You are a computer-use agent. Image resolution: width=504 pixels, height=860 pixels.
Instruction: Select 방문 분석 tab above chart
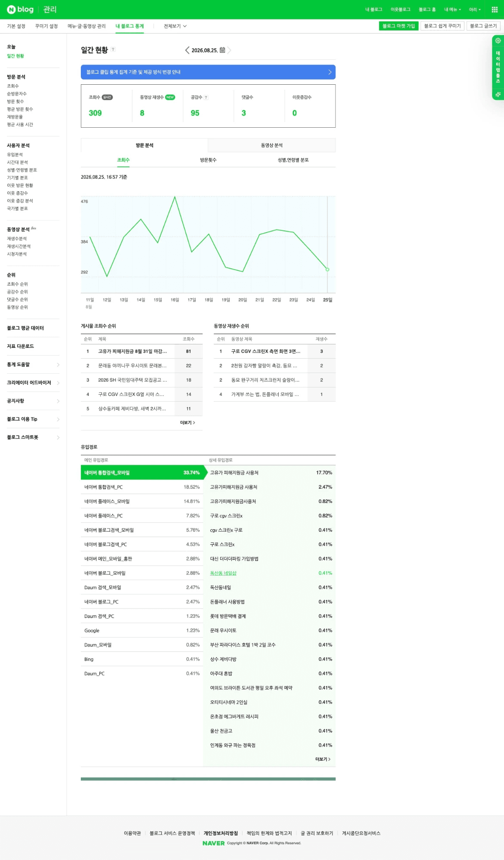144,145
